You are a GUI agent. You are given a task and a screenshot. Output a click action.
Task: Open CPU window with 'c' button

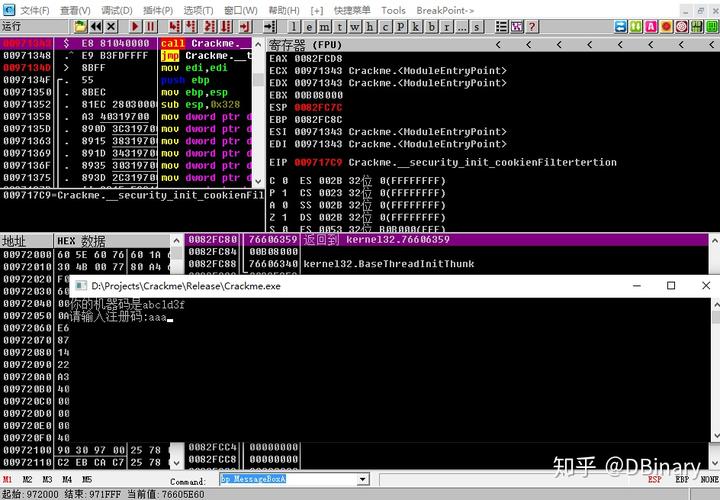point(385,27)
